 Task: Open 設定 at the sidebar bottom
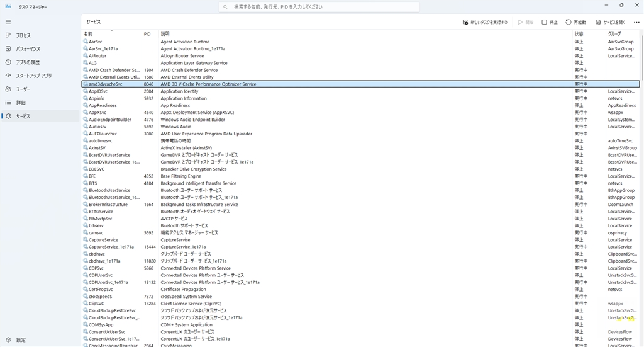click(40, 340)
